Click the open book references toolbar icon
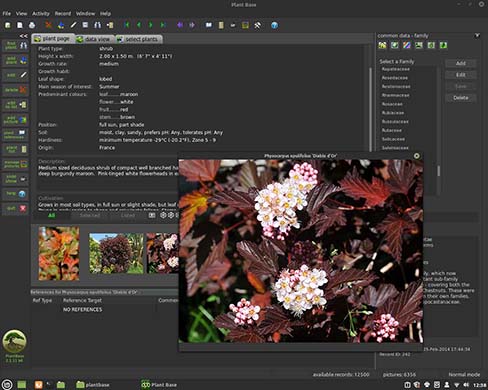488x390 pixels. (209, 25)
